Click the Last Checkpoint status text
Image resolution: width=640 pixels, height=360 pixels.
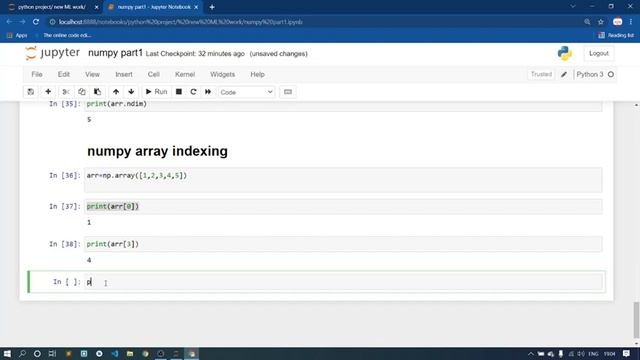[x=195, y=54]
